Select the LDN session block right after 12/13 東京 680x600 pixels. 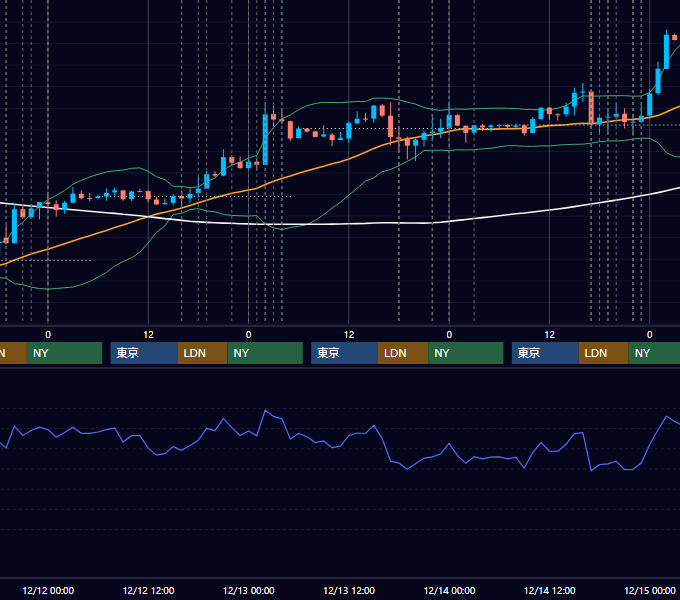403,353
